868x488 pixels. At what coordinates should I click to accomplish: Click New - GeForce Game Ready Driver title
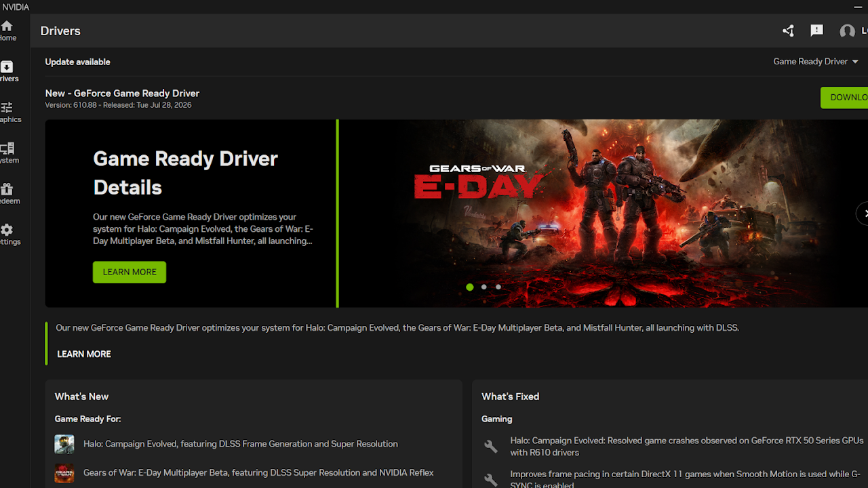(x=122, y=94)
